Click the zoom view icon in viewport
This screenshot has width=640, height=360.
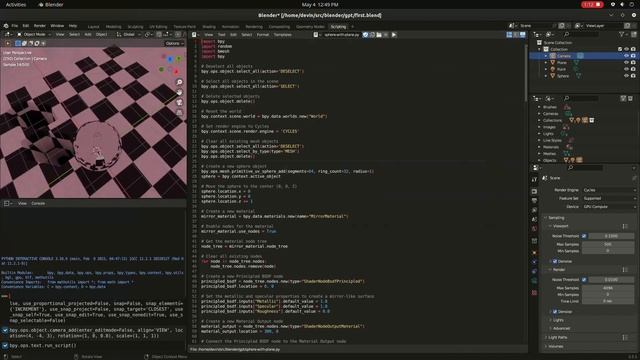tap(179, 82)
